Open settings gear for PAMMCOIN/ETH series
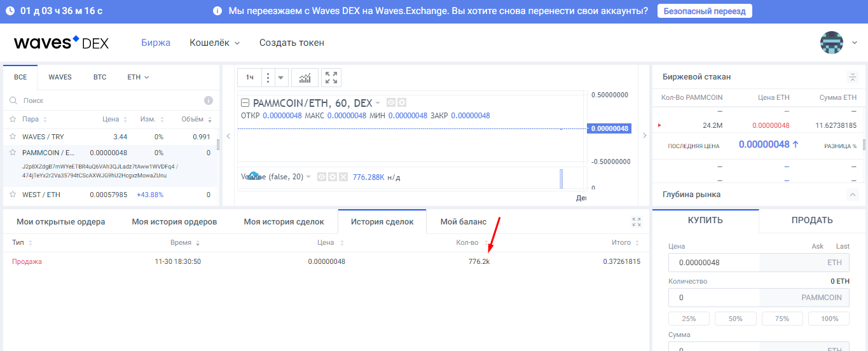Image resolution: width=868 pixels, height=351 pixels. click(x=401, y=102)
